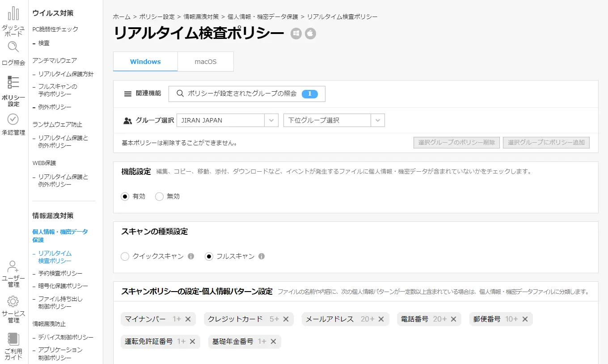The image size is (608, 364).
Task: Open User Management icon in sidebar
Action: [x=13, y=267]
